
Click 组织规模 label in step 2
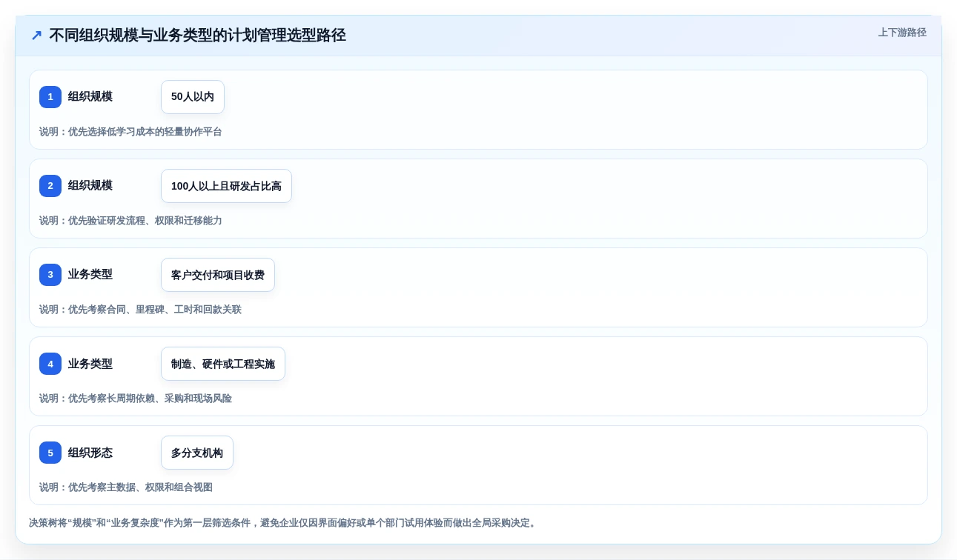[x=90, y=185]
